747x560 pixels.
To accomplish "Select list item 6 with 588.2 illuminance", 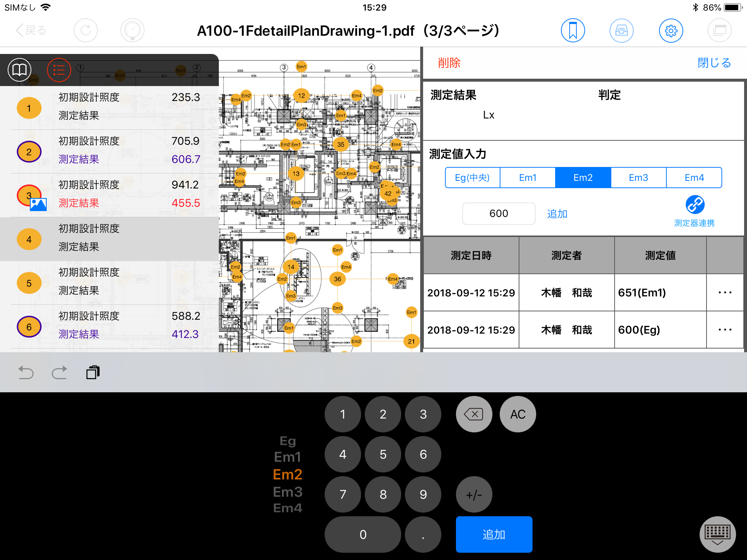I will 109,326.
